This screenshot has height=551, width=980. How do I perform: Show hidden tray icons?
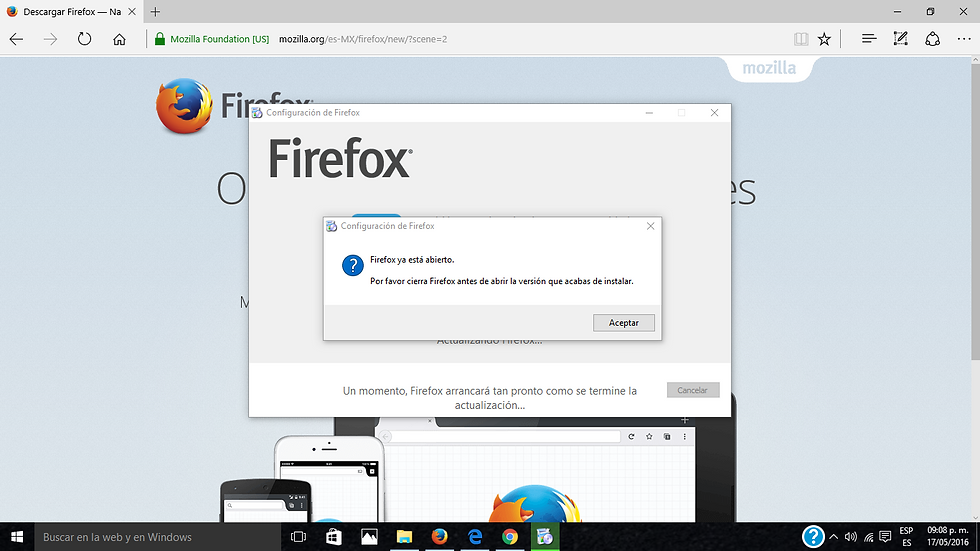pos(833,537)
